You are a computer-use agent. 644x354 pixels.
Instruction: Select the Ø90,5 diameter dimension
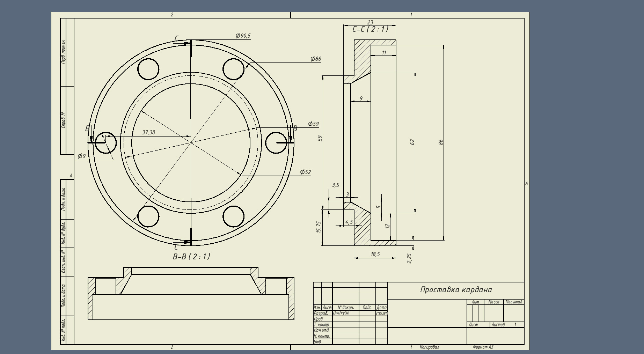click(243, 36)
